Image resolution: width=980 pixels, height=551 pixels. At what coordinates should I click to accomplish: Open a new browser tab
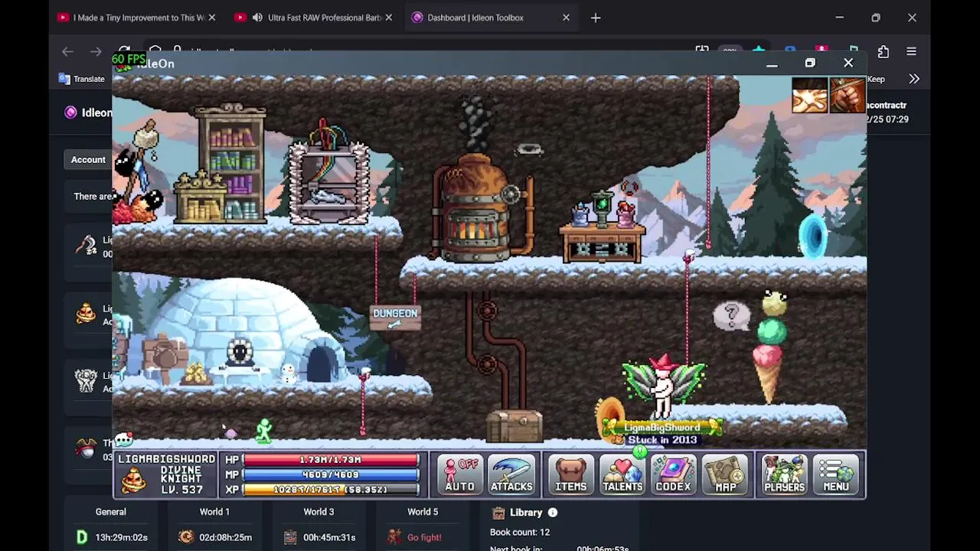click(x=596, y=18)
